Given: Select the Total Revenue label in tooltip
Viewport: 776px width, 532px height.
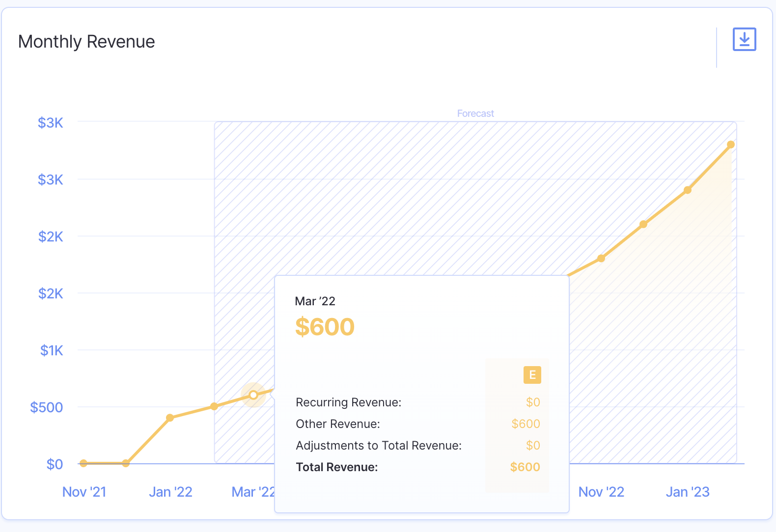Looking at the screenshot, I should coord(337,467).
